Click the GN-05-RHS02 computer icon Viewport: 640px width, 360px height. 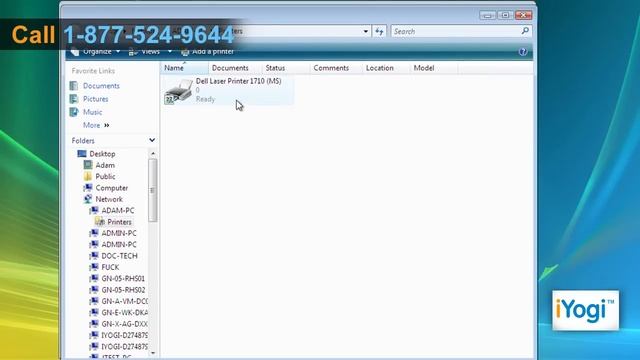pos(94,290)
